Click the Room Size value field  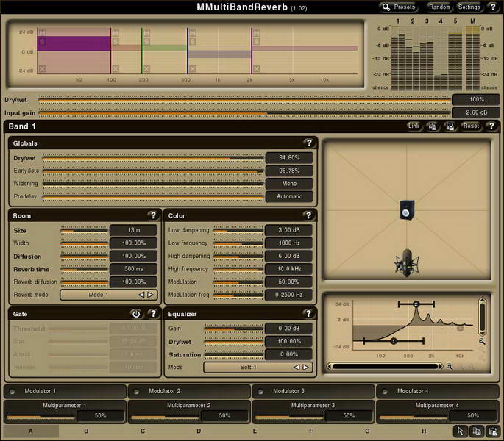pyautogui.click(x=133, y=230)
